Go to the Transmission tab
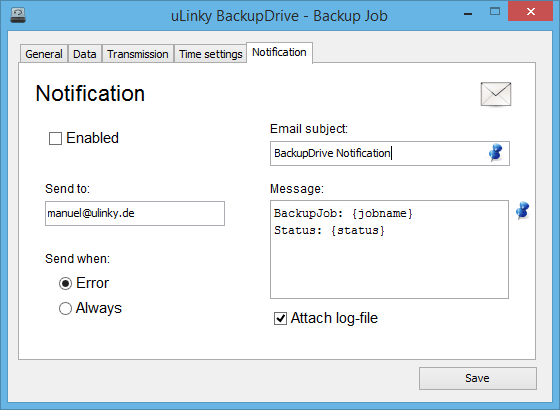560x410 pixels. [138, 54]
